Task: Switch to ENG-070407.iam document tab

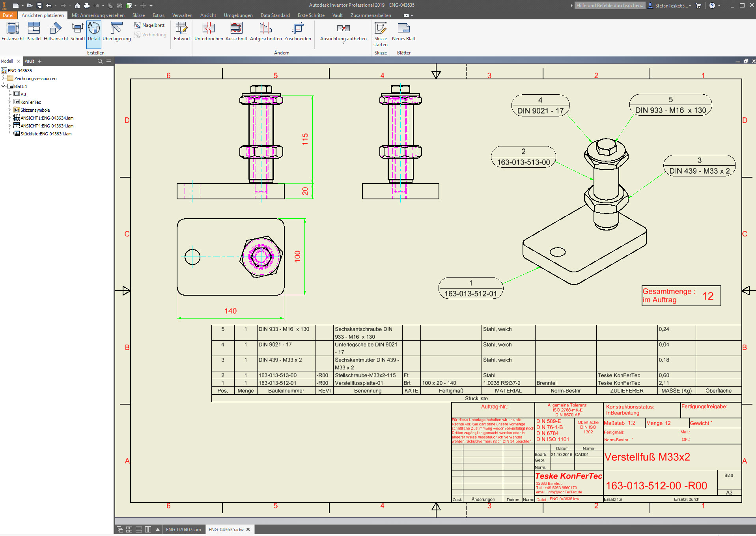Action: [x=183, y=529]
